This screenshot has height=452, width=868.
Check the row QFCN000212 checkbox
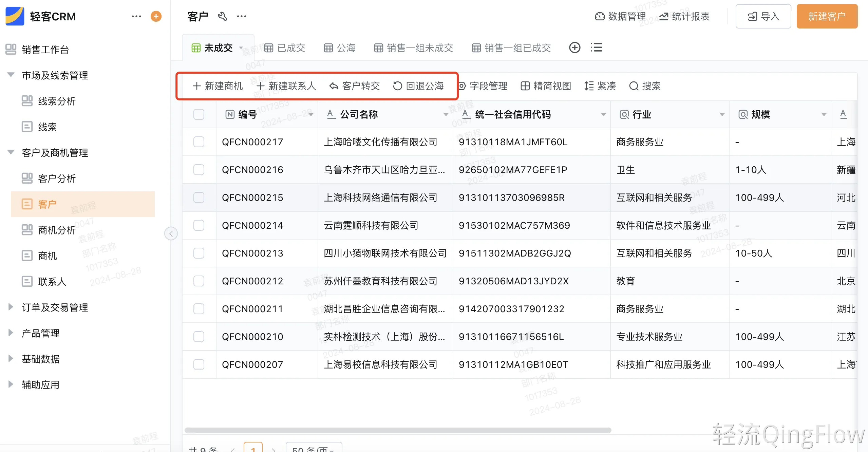199,281
